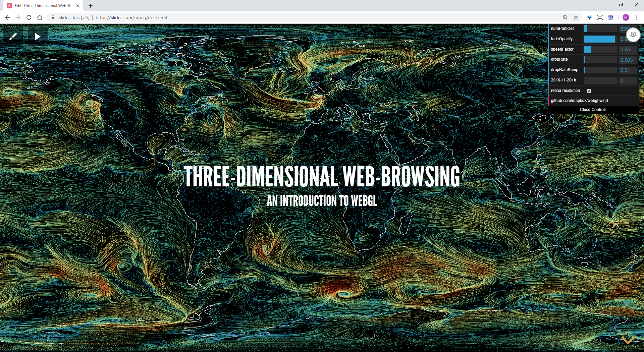The height and width of the screenshot is (352, 644).
Task: Go forward in browser history
Action: [x=18, y=17]
